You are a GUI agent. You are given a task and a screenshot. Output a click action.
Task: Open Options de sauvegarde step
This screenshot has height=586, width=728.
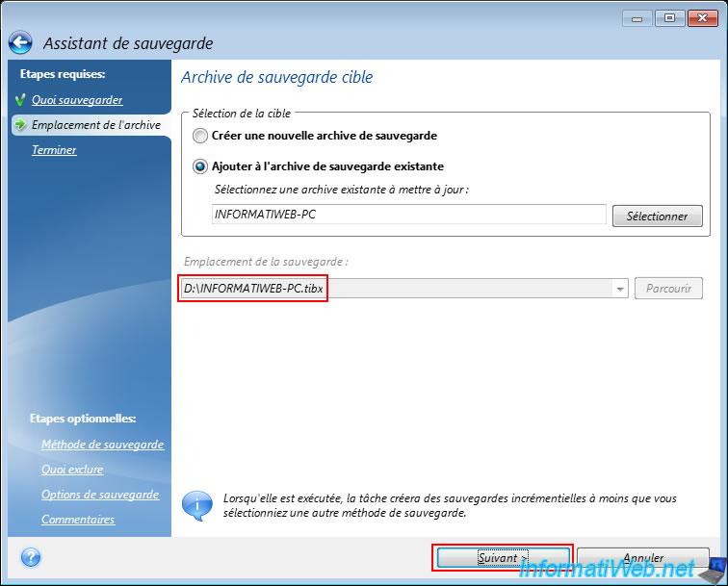(100, 495)
